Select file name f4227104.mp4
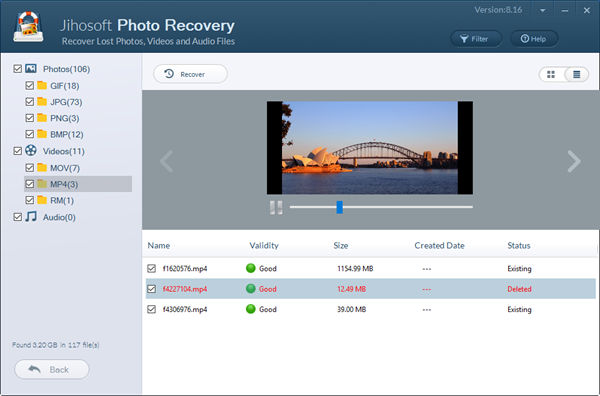This screenshot has height=396, width=600. [x=185, y=289]
